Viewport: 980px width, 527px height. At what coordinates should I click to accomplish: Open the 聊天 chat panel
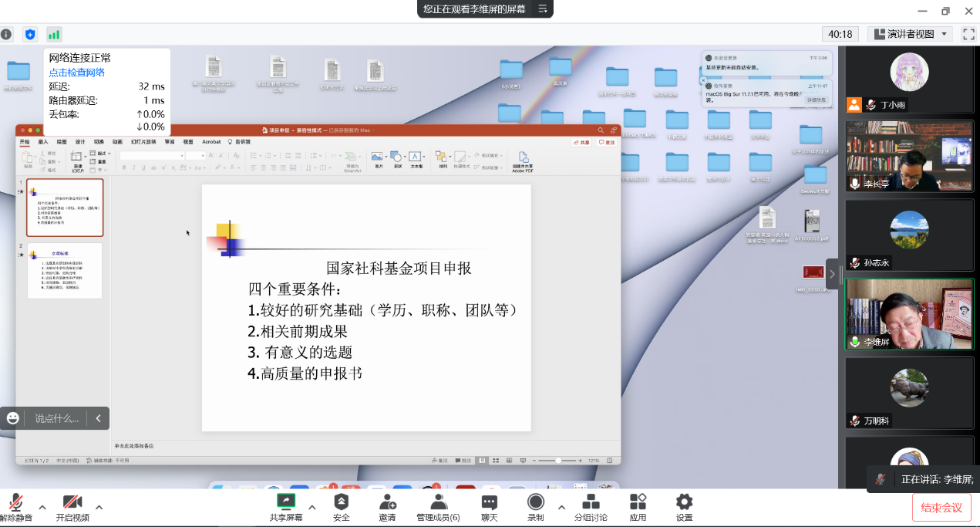[x=489, y=507]
